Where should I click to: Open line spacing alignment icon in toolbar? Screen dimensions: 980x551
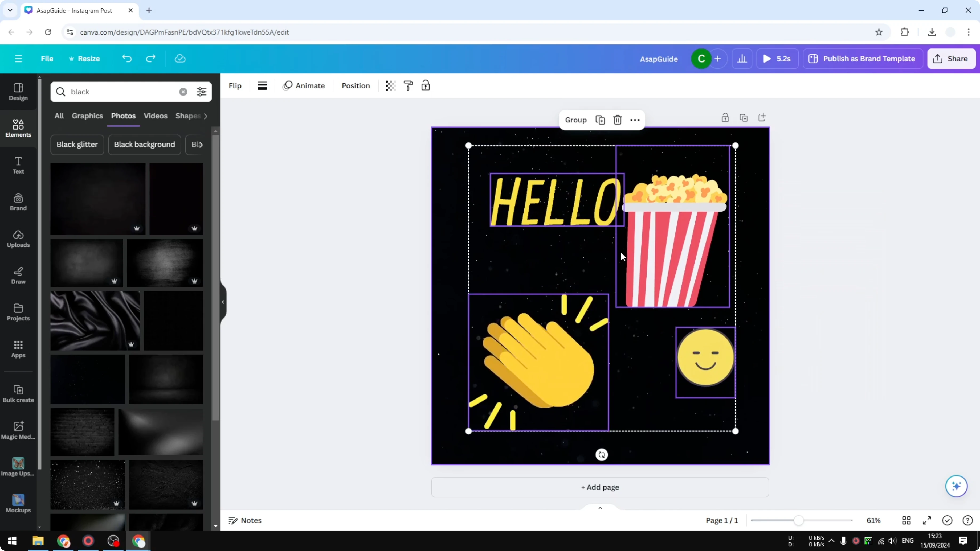pyautogui.click(x=262, y=85)
